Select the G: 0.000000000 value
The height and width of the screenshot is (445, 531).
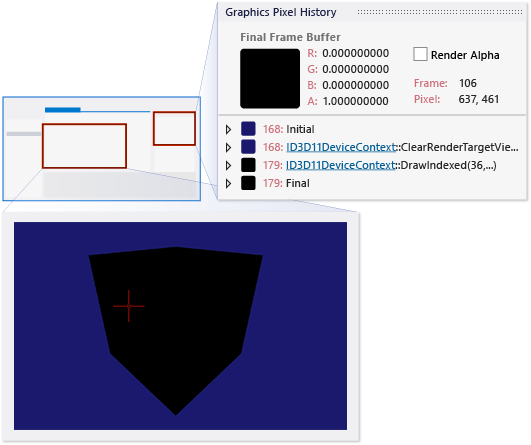pos(356,69)
